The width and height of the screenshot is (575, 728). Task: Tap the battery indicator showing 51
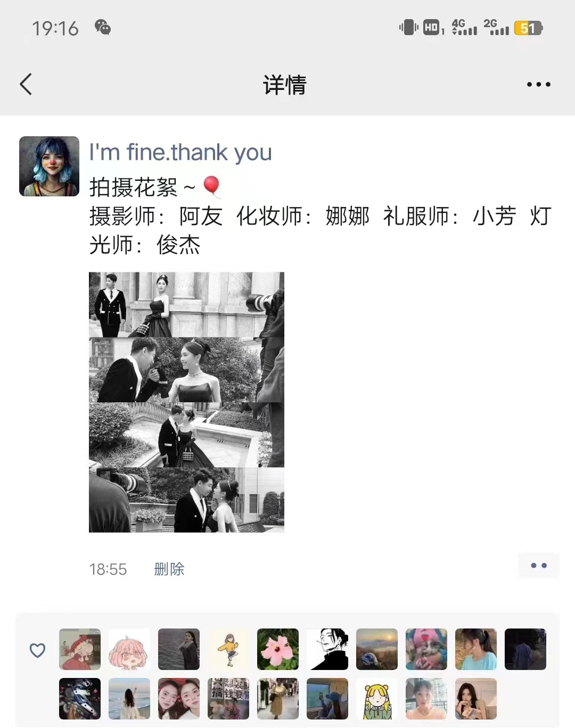(x=528, y=28)
